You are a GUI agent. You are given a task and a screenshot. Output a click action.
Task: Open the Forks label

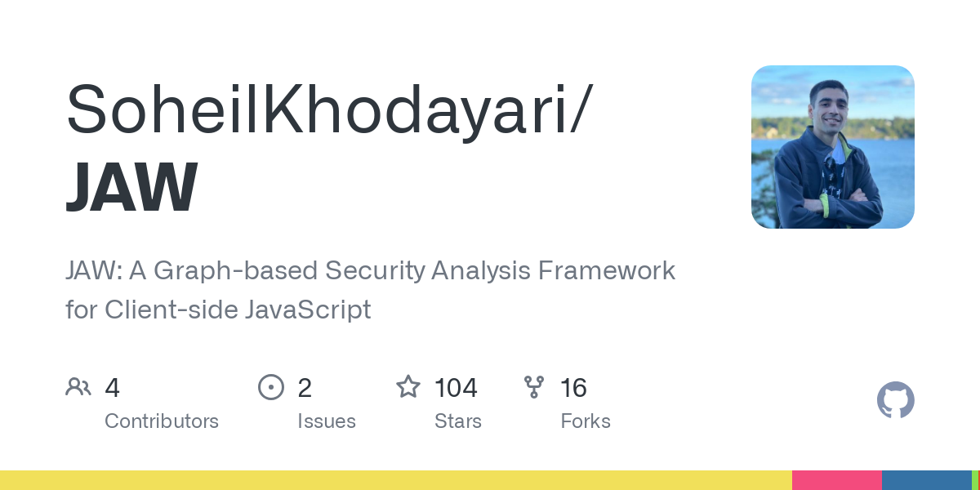tap(586, 421)
